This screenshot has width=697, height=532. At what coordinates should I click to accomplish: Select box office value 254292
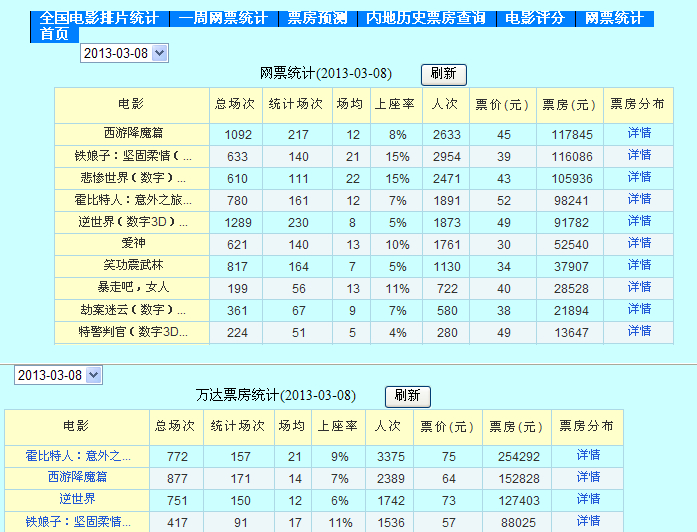pos(519,457)
